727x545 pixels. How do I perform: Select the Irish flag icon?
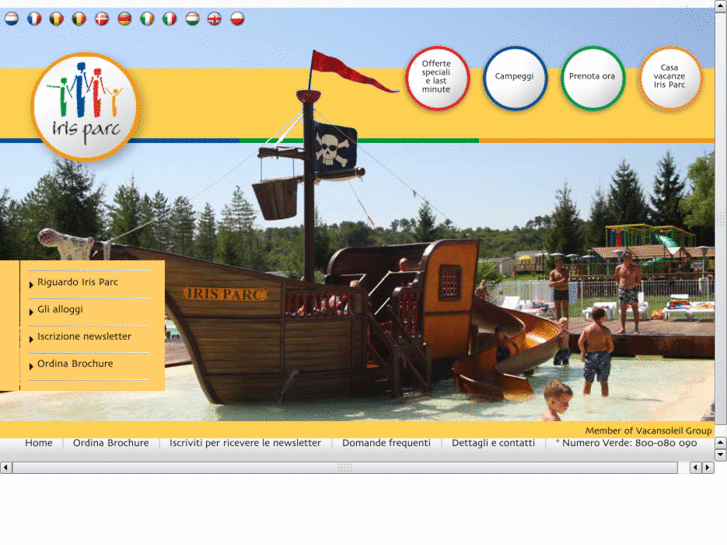click(147, 19)
